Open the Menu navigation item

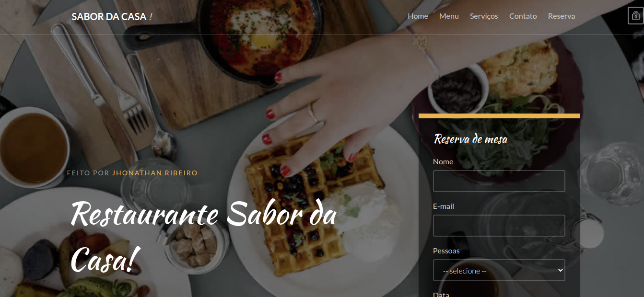tap(449, 16)
